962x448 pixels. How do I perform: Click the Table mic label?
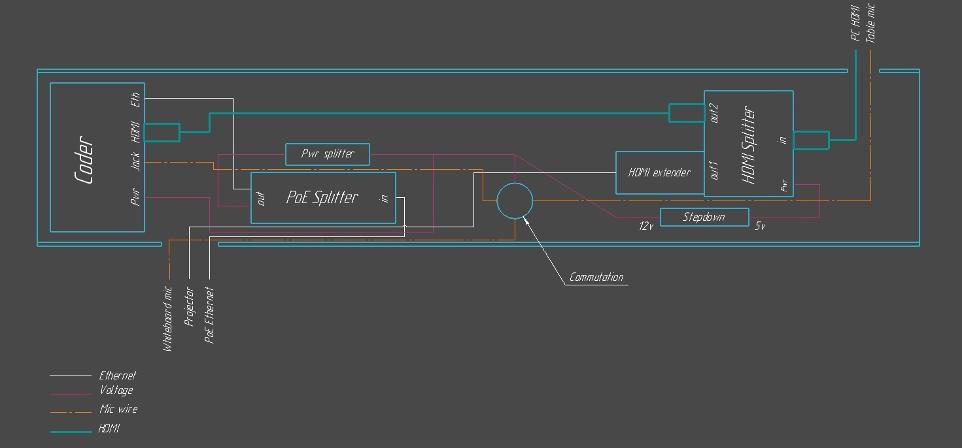[871, 23]
